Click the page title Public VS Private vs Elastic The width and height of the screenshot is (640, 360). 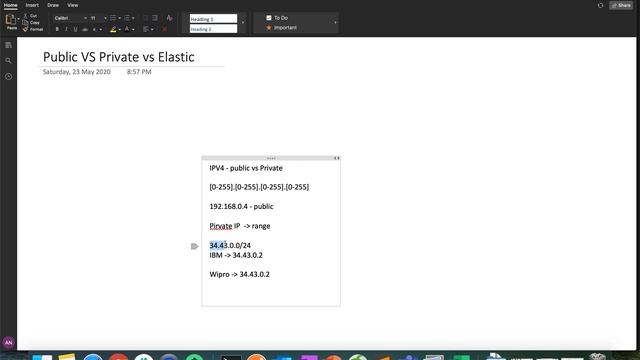pos(118,57)
